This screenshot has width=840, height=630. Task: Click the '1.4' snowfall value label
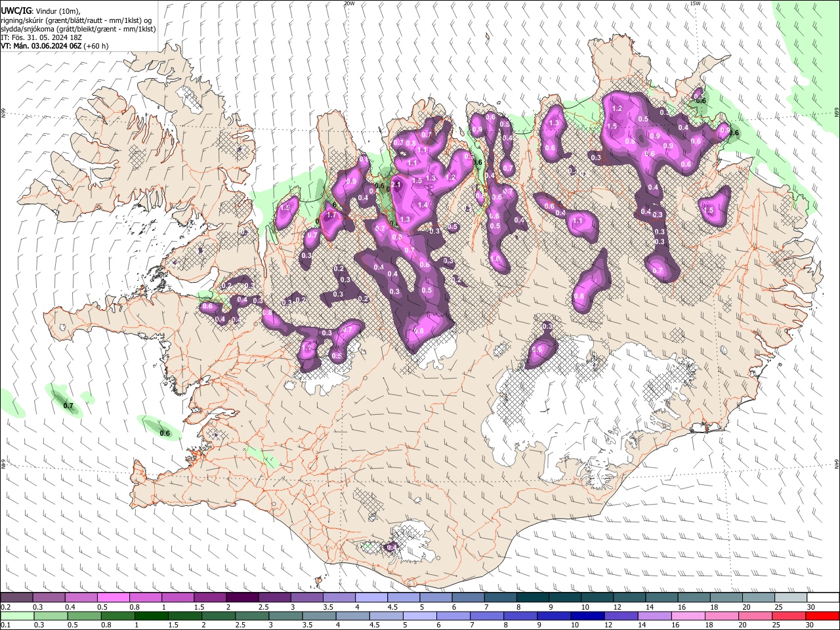423,205
